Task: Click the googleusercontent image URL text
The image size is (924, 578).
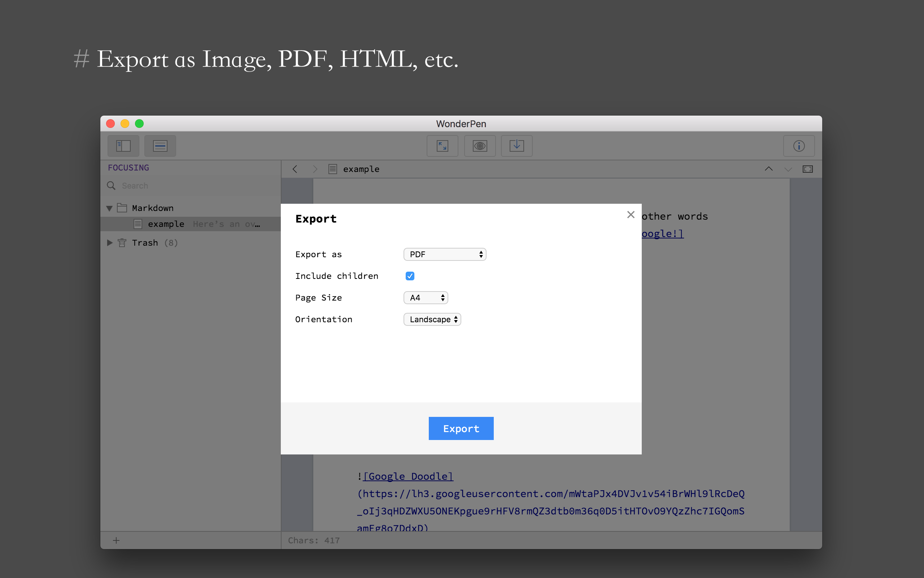Action: [550, 511]
